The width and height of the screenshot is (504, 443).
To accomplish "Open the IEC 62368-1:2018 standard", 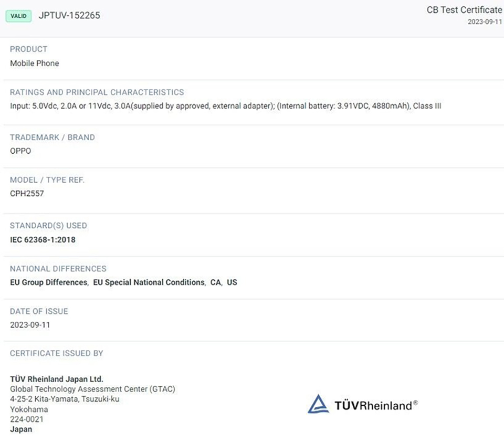I will (x=43, y=240).
